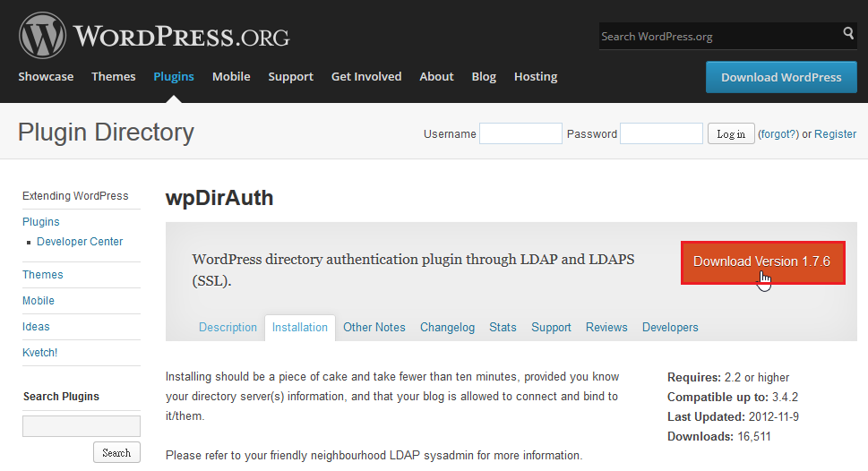Open the Register link
Viewport: 868px width, 471px height.
click(836, 134)
